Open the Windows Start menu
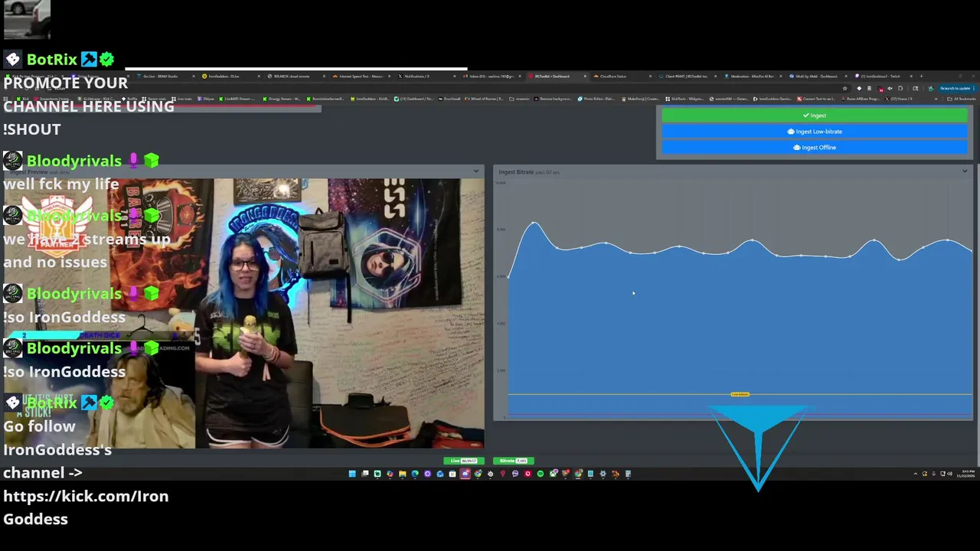Screen dimensions: 980x551 coord(352,474)
